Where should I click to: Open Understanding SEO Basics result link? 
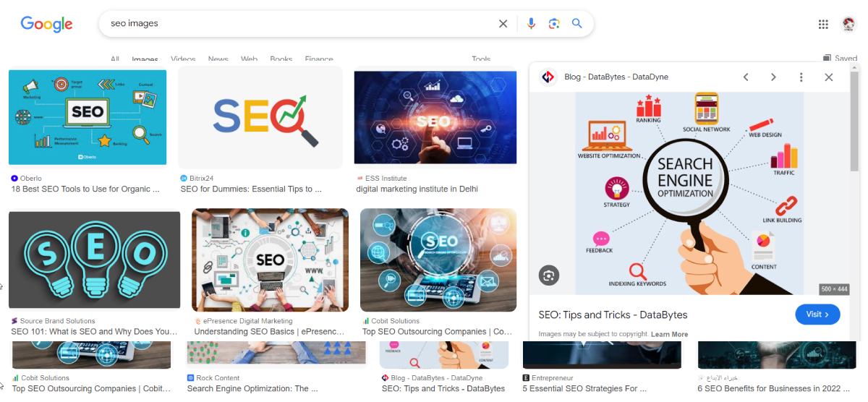270,332
